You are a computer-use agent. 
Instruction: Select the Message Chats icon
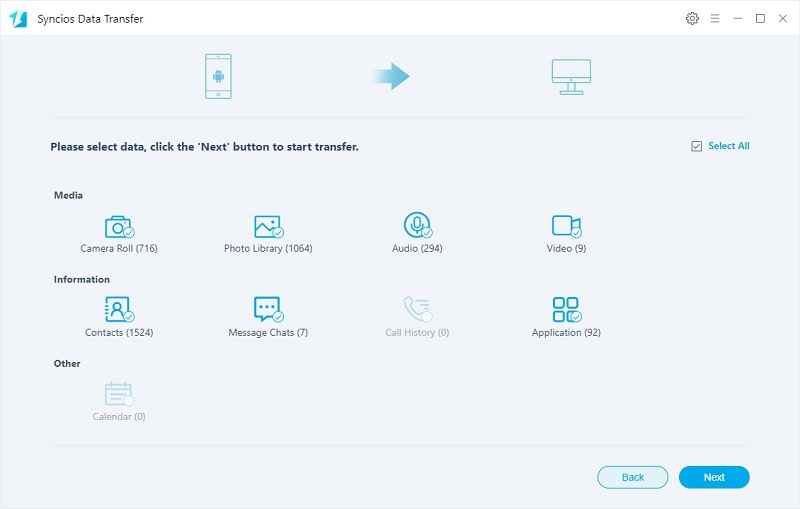[268, 310]
